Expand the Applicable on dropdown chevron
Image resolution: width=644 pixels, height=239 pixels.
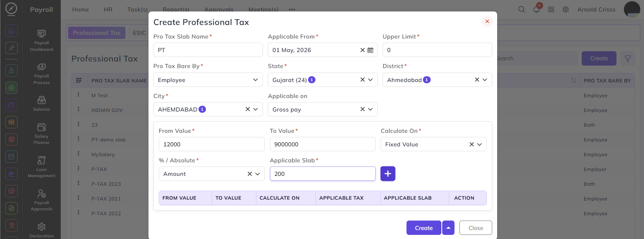tap(370, 109)
